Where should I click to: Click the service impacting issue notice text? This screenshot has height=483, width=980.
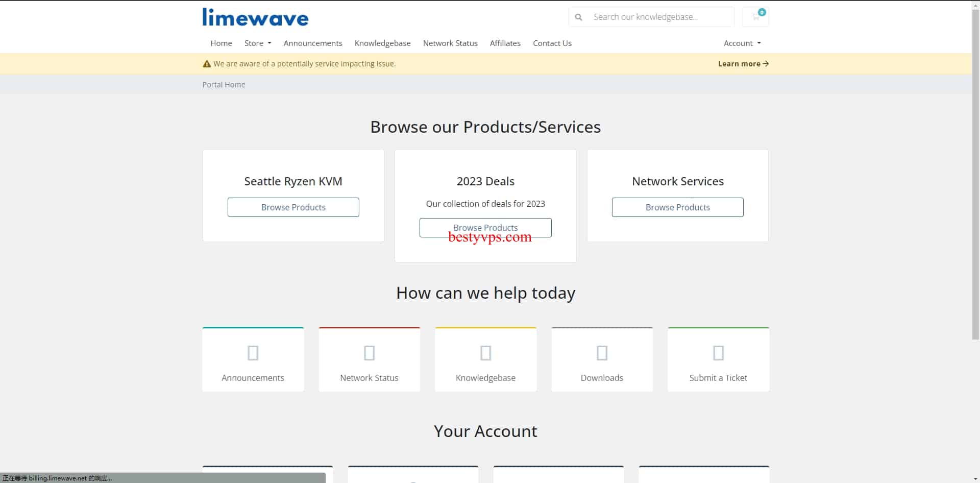point(304,64)
